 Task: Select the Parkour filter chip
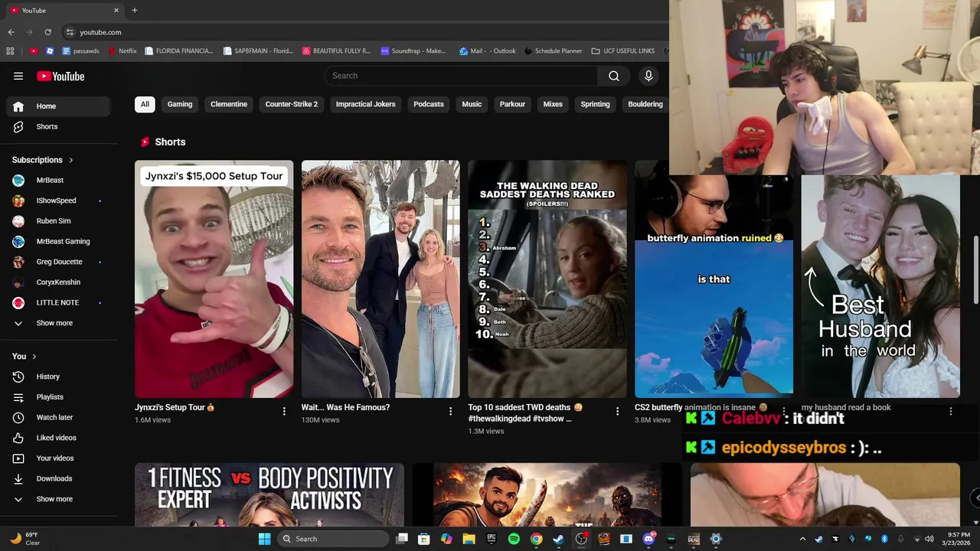[512, 104]
